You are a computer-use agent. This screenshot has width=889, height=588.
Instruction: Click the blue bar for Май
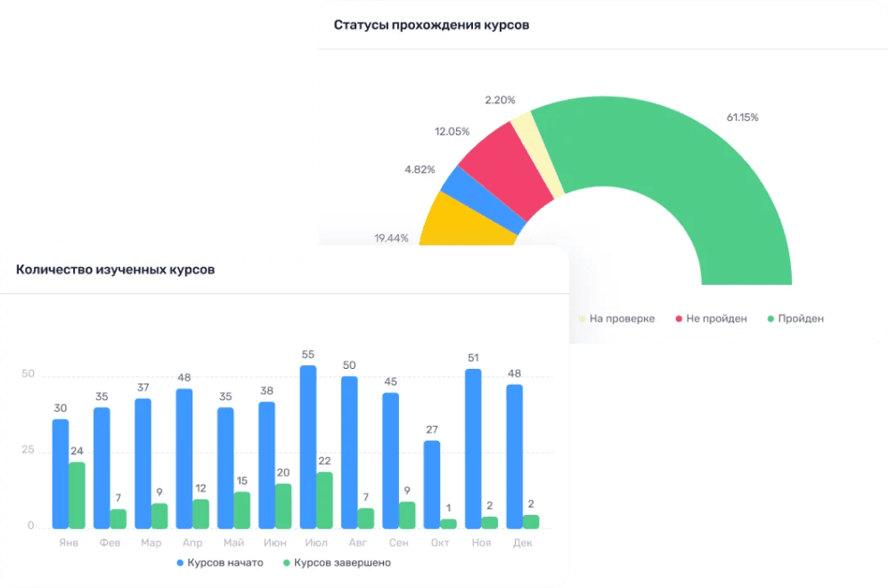tap(225, 468)
